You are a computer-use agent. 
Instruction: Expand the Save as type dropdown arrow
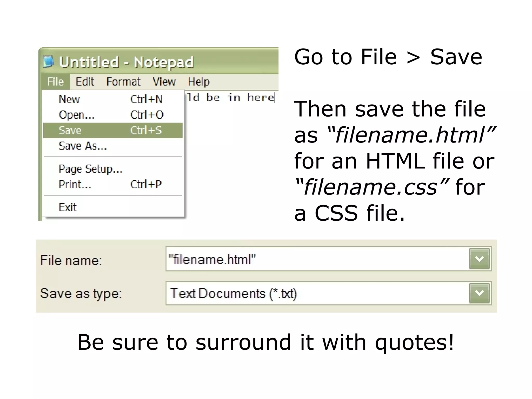(x=480, y=293)
